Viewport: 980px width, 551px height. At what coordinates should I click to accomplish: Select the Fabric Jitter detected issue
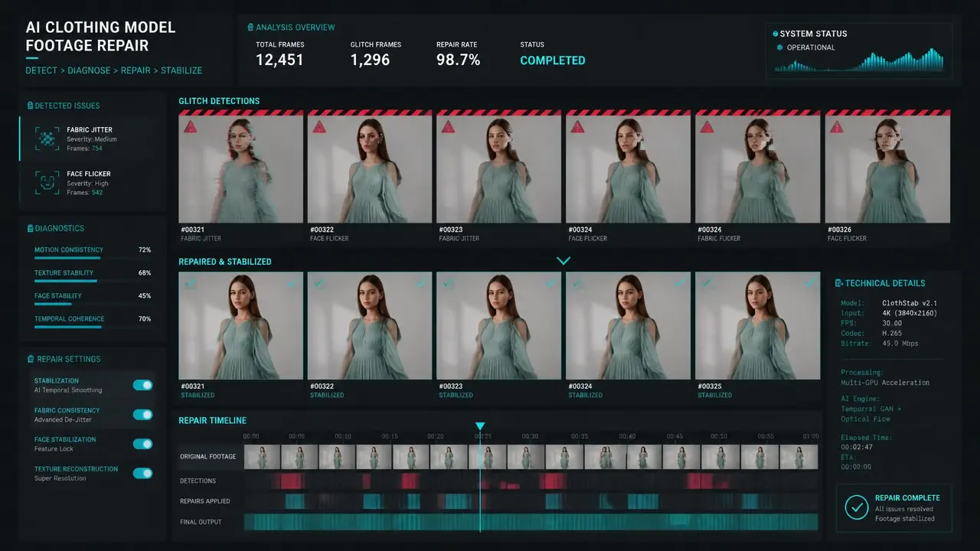pos(93,139)
